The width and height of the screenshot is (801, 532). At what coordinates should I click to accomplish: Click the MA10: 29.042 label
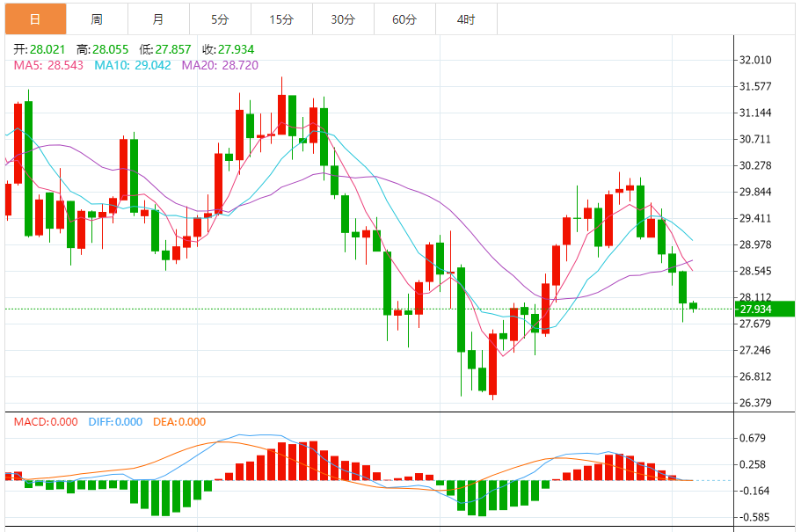coord(132,65)
